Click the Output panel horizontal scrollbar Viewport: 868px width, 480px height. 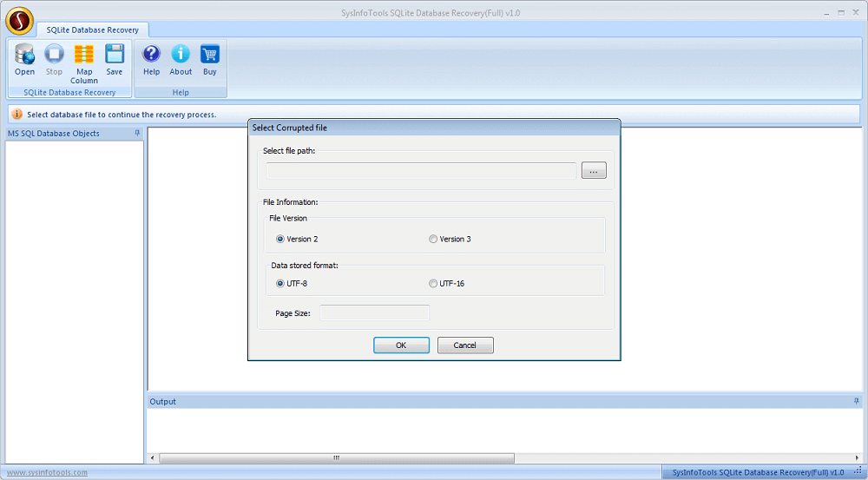(337, 457)
